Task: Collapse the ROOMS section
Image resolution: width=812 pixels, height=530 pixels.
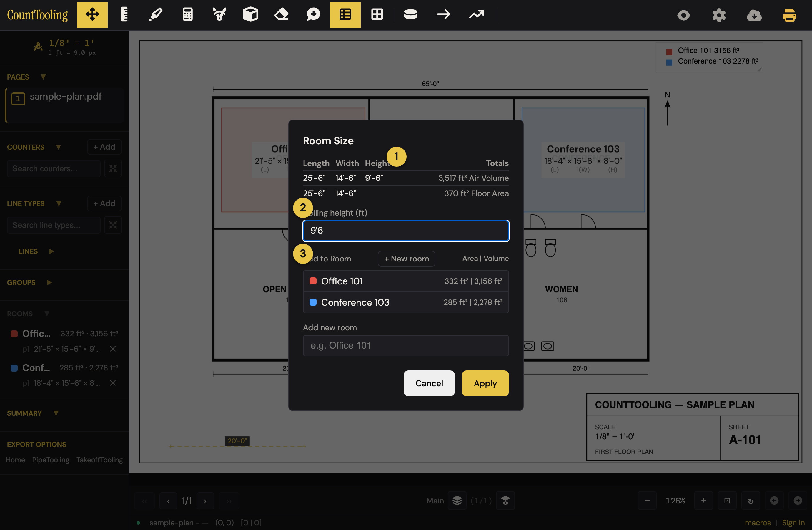Action: click(47, 314)
